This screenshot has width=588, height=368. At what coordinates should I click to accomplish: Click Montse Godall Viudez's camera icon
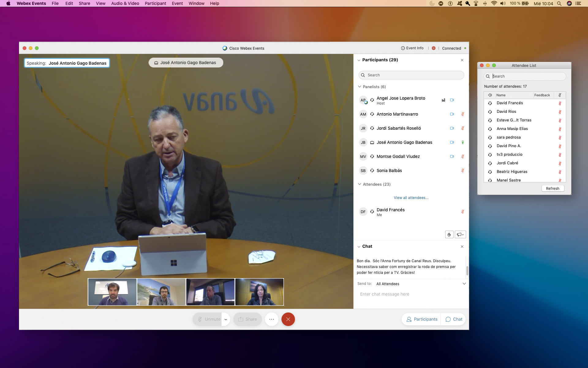(452, 156)
